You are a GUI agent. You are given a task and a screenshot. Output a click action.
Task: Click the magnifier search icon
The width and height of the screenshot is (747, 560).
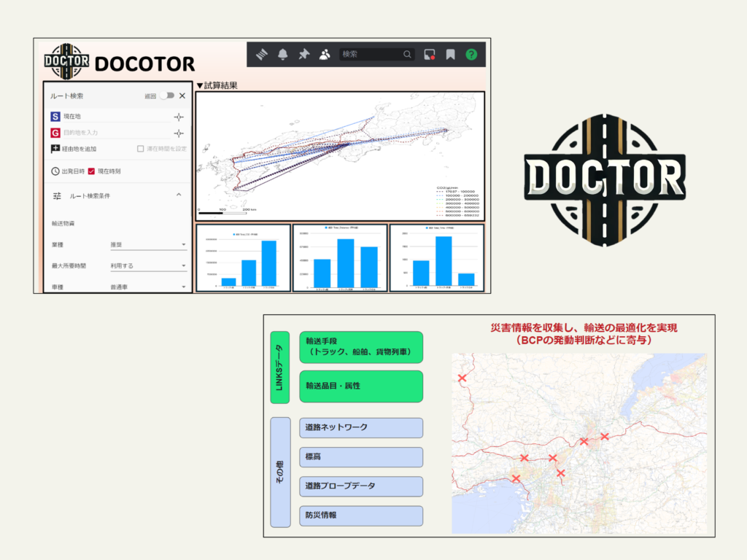[407, 54]
